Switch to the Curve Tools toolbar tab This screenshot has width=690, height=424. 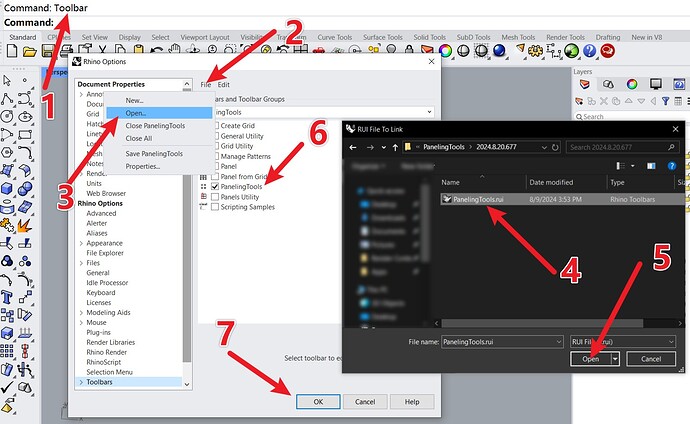click(335, 37)
